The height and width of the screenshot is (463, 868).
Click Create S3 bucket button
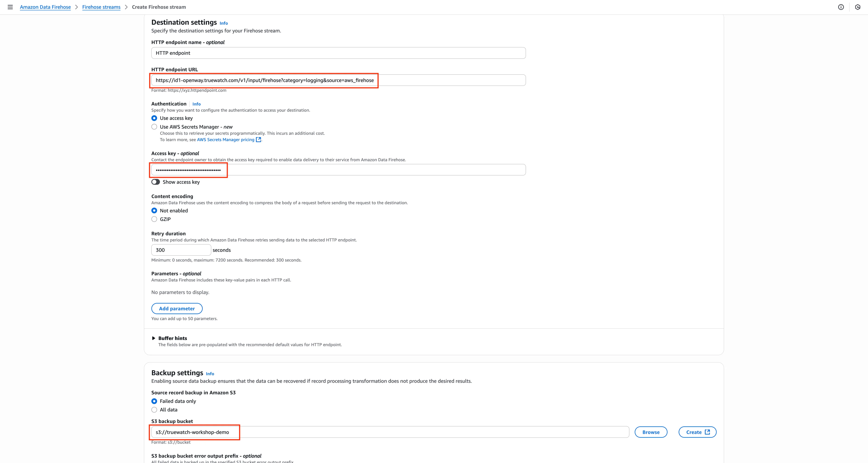697,432
